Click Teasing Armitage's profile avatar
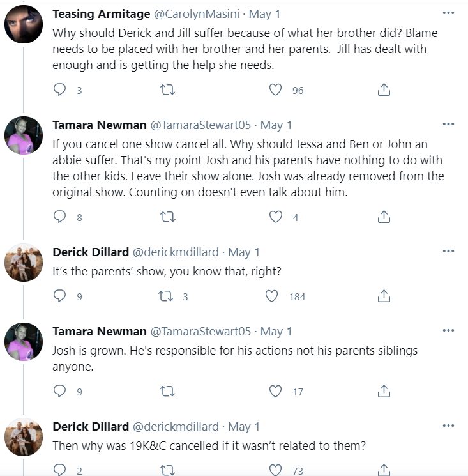468x476 pixels. click(24, 26)
